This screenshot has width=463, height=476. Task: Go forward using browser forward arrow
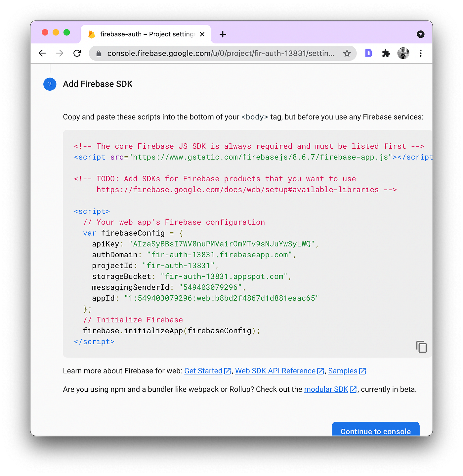click(x=60, y=53)
